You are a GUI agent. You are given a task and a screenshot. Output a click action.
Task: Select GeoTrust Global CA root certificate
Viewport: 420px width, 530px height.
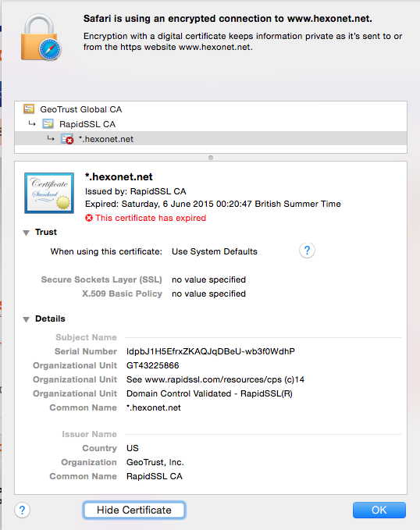(210, 109)
